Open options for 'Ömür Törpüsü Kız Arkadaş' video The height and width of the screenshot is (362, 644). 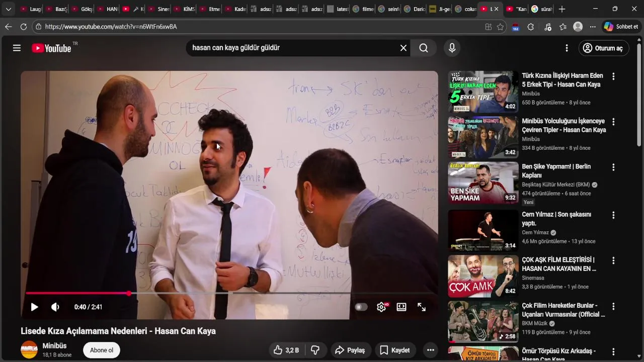pos(613,351)
